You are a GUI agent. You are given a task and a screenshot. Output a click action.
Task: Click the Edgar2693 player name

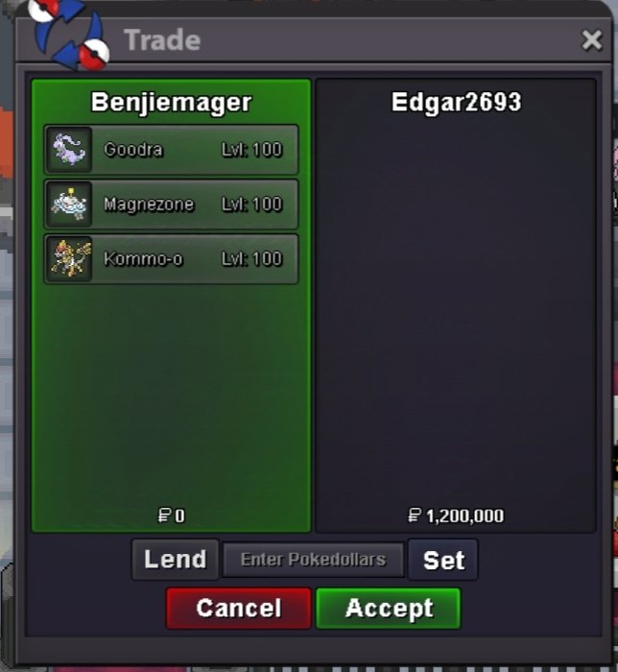456,102
